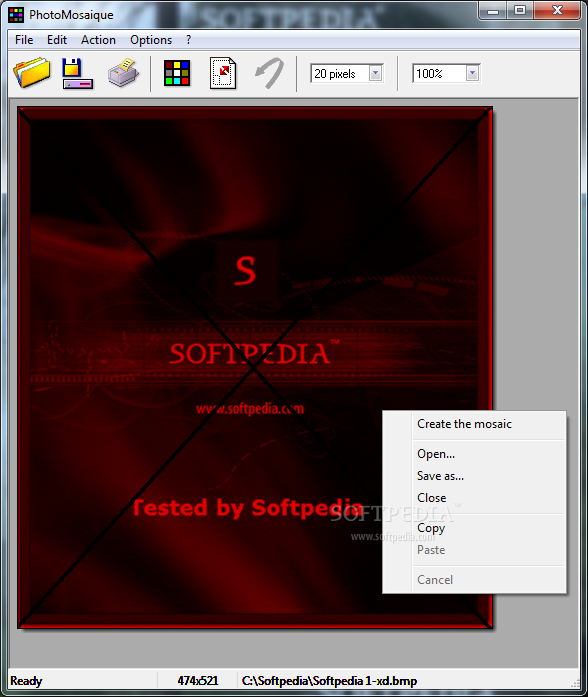Click the colored mosaic grid toolbar icon
The height and width of the screenshot is (697, 588).
click(x=177, y=73)
